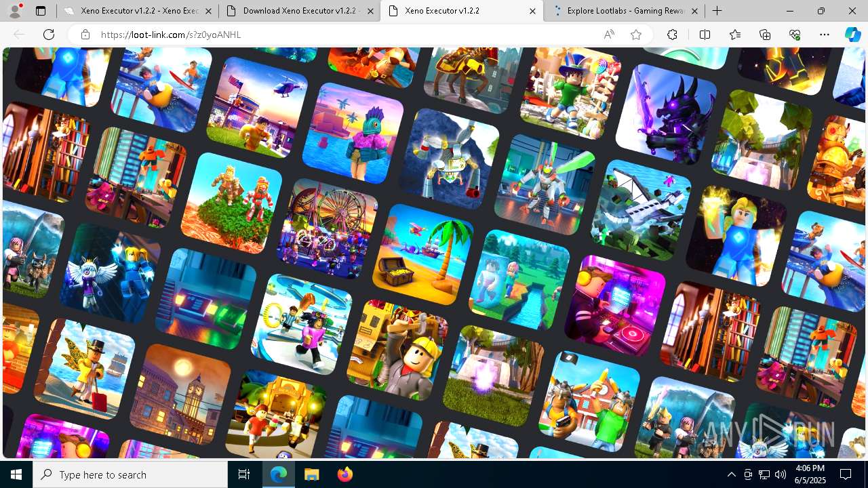Launch Copilot sidebar
The image size is (868, 488).
[x=852, y=35]
